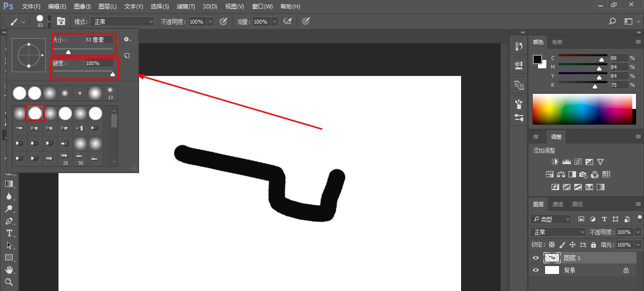Click the brush 大小 size slider handle
The image size is (644, 291).
coord(68,52)
